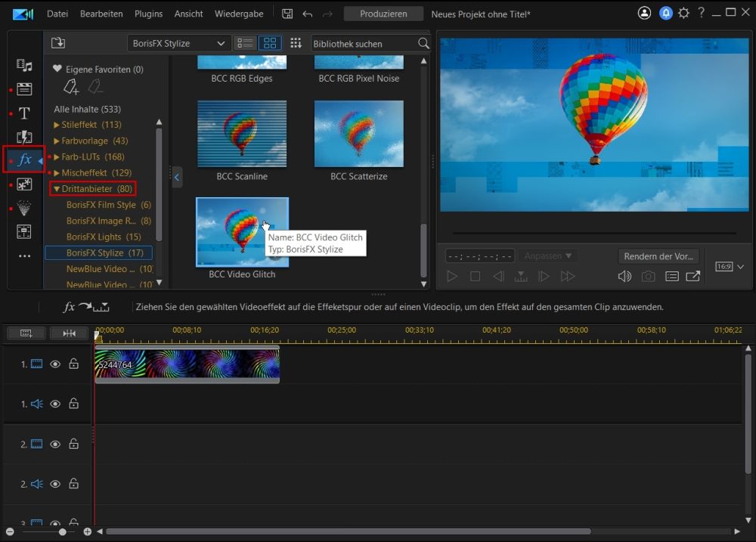
Task: Open the Transition Room icon
Action: tap(24, 137)
